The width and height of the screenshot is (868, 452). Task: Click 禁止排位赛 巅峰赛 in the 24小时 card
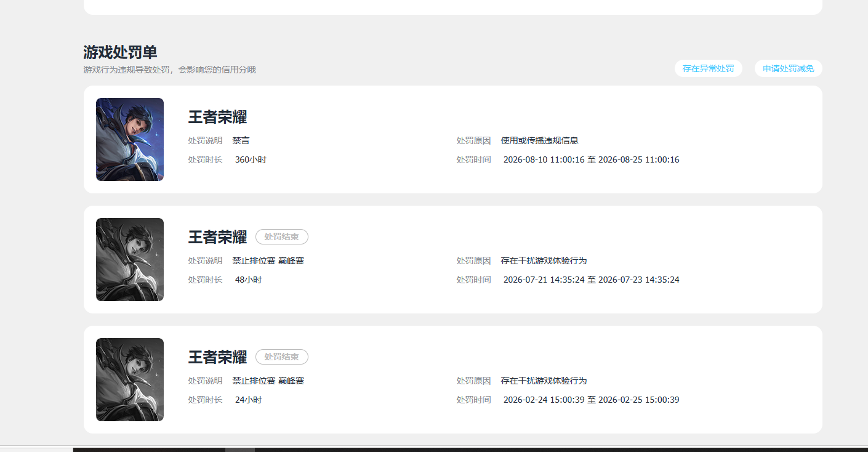268,381
